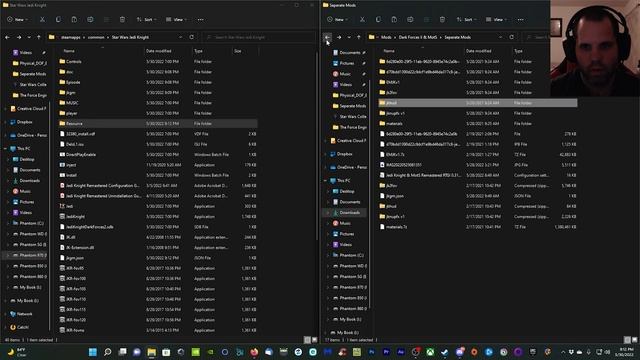640x360 pixels.
Task: Select 'Resource' folder in Star Wars Jedi Knight window
Action: click(158, 123)
